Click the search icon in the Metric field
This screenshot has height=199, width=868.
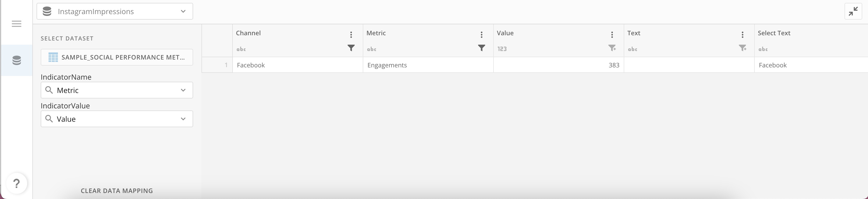(49, 90)
